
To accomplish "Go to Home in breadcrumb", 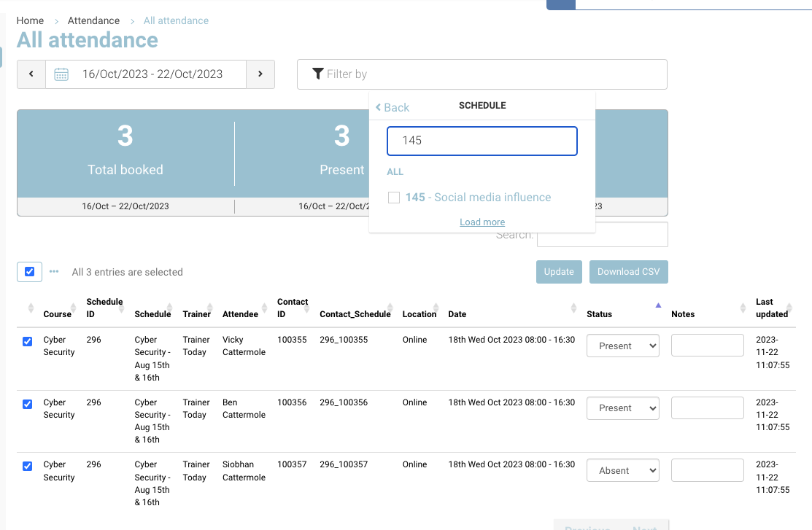I will tap(30, 20).
